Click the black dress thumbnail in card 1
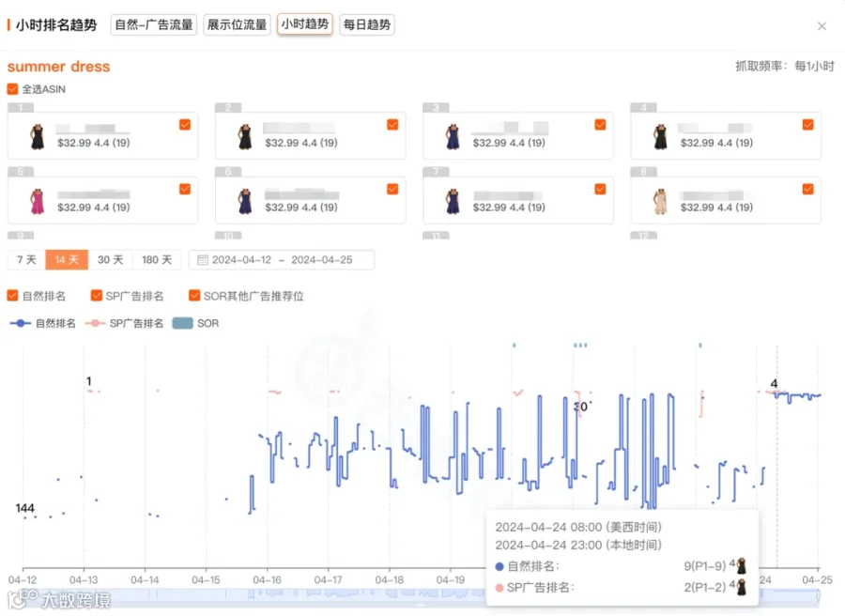Image resolution: width=845 pixels, height=616 pixels. point(38,136)
